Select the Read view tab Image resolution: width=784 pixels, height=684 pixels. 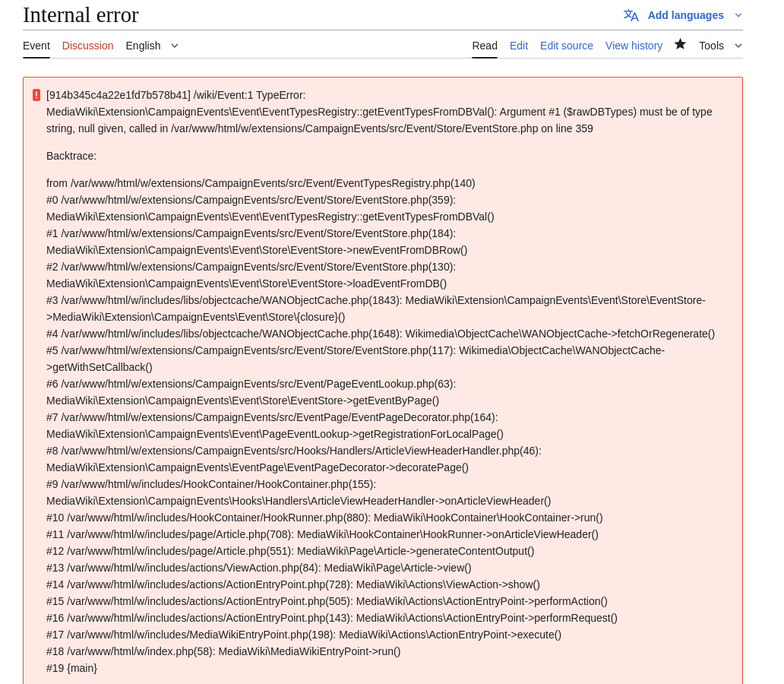coord(485,46)
